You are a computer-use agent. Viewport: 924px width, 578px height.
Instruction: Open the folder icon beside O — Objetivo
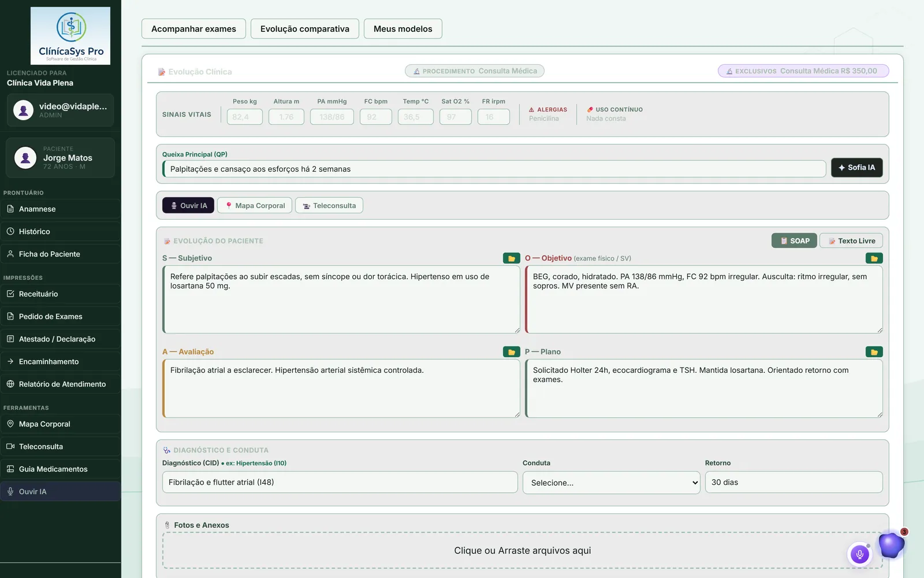click(x=874, y=258)
